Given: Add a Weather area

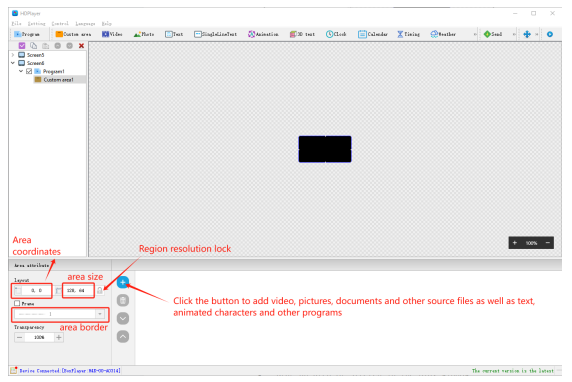Looking at the screenshot, I should (x=443, y=34).
